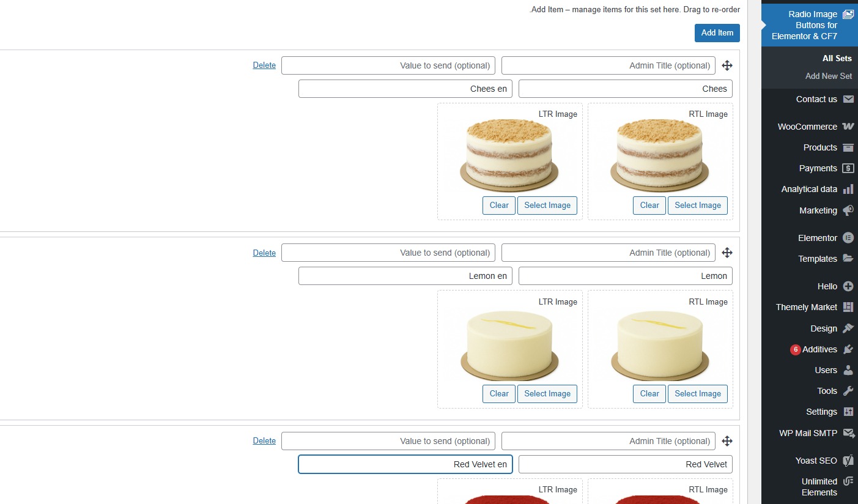The height and width of the screenshot is (504, 858).
Task: Click the Add Item button
Action: tap(717, 33)
